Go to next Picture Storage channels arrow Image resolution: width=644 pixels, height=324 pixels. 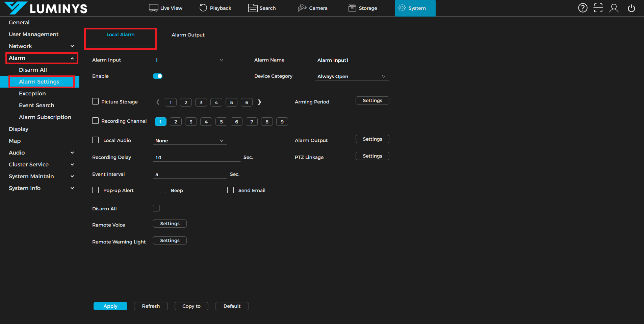point(259,102)
